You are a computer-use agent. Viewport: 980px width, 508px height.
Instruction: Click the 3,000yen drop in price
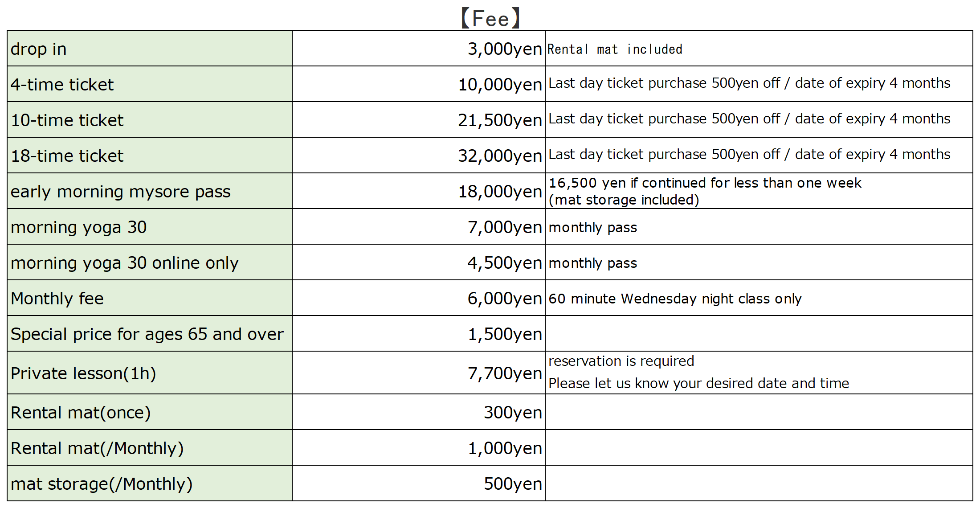[x=504, y=49]
